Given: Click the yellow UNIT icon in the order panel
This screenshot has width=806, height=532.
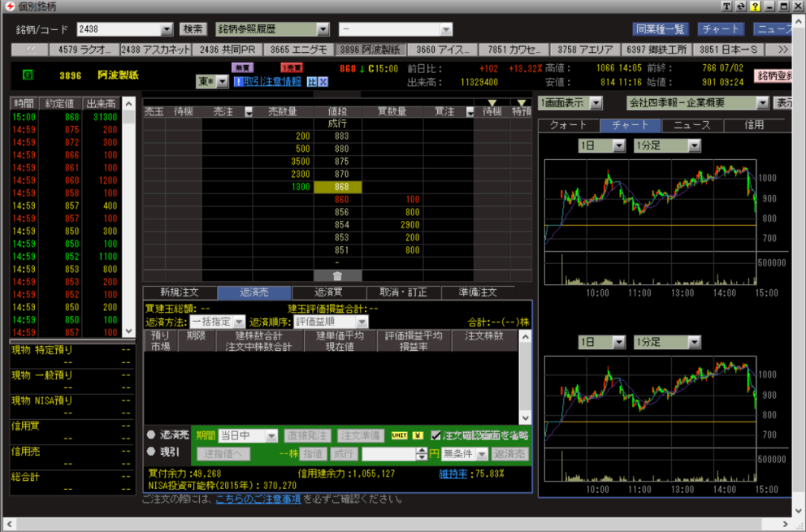Looking at the screenshot, I should tap(400, 435).
